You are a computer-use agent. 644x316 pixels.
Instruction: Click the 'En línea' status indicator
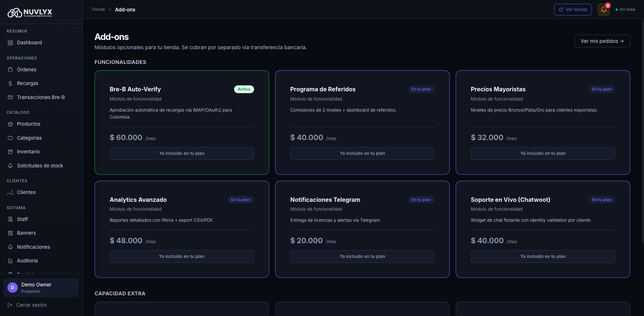[x=625, y=10]
